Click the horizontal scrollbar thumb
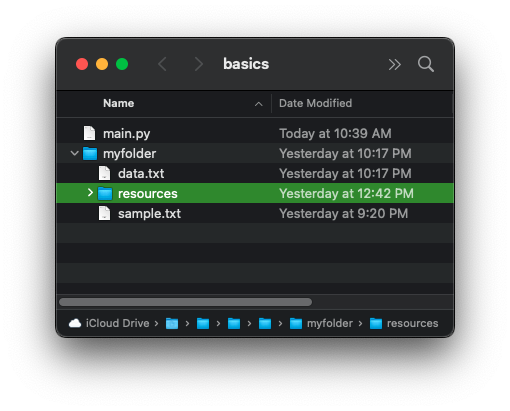 click(186, 302)
